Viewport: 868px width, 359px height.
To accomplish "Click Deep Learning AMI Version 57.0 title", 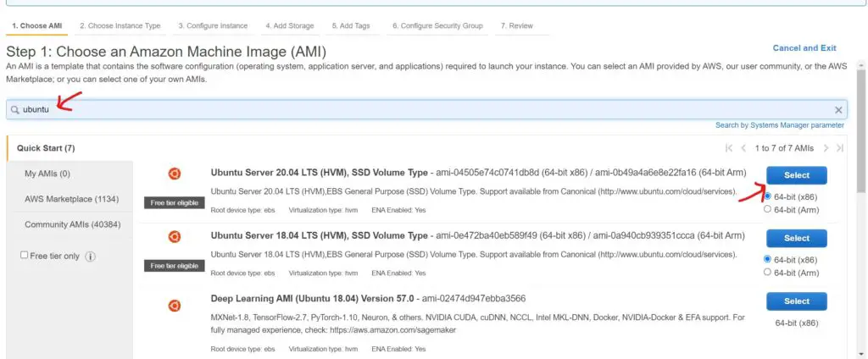I will click(x=312, y=299).
